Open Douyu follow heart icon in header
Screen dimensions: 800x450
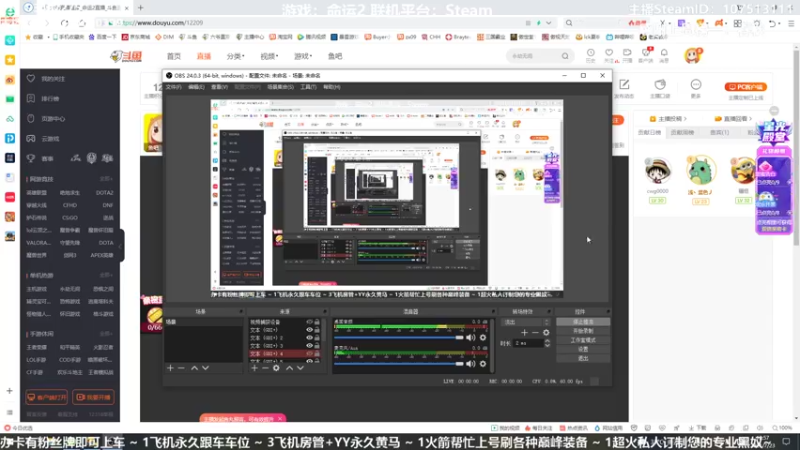pos(609,53)
